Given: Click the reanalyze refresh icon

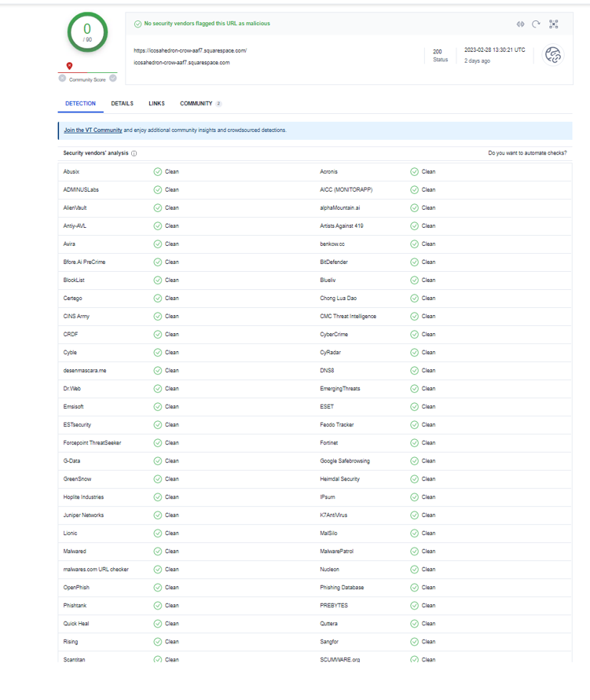Looking at the screenshot, I should click(536, 24).
